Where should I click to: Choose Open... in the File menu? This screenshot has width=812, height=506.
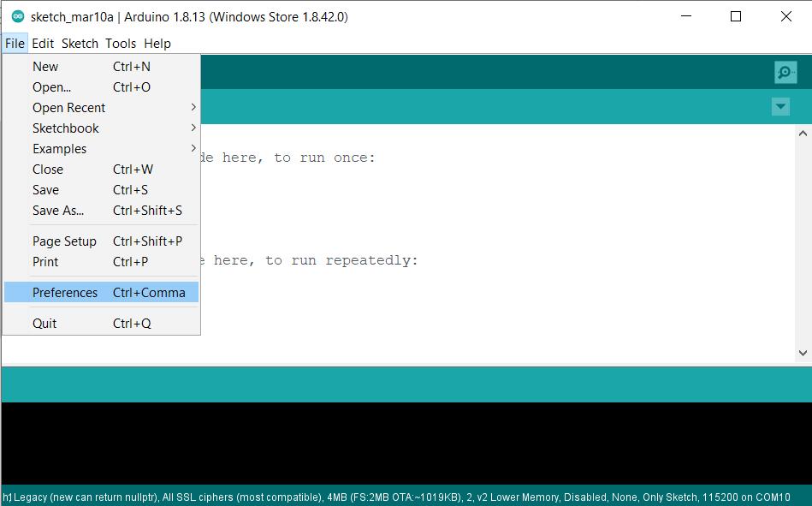pyautogui.click(x=101, y=87)
